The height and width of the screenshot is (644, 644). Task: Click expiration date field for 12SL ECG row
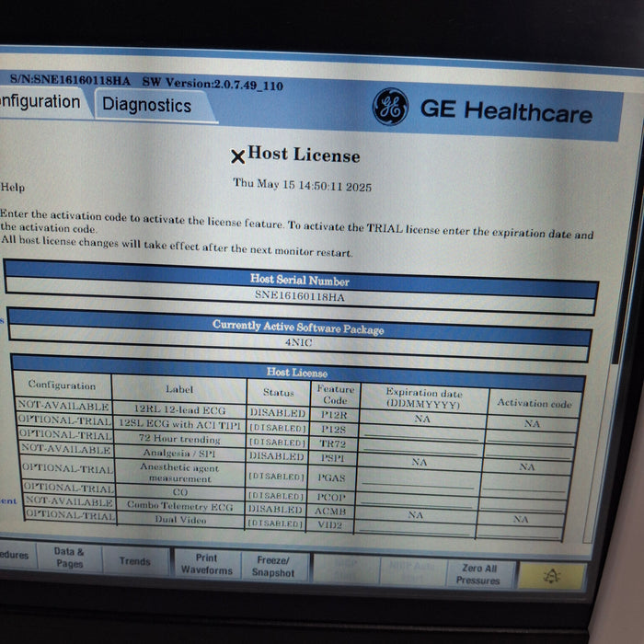point(421,434)
